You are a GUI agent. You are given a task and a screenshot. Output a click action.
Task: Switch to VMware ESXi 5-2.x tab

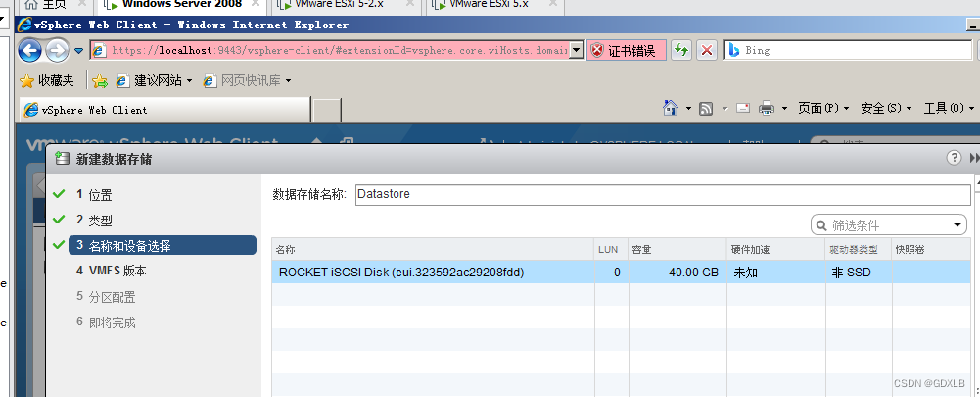coord(349,5)
